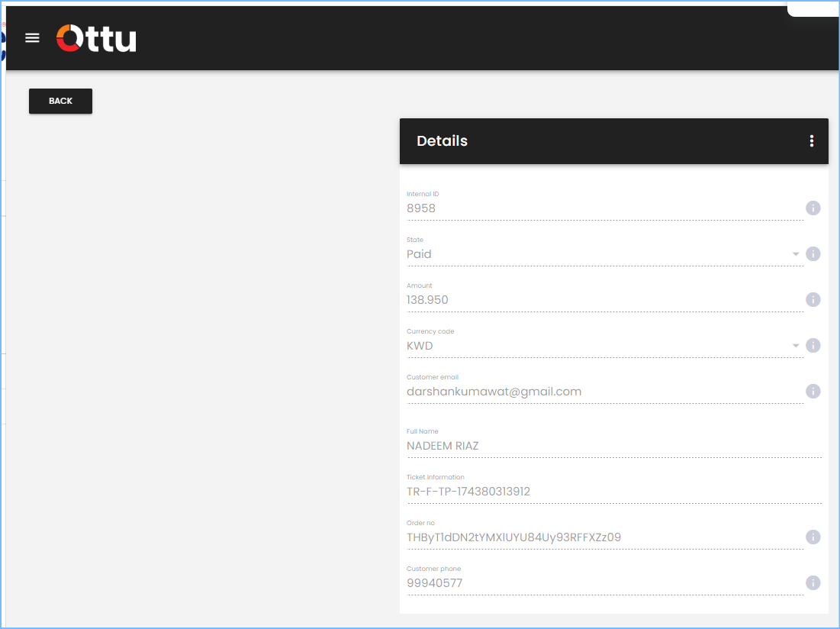
Task: Show info for Customer phone field
Action: (x=813, y=583)
